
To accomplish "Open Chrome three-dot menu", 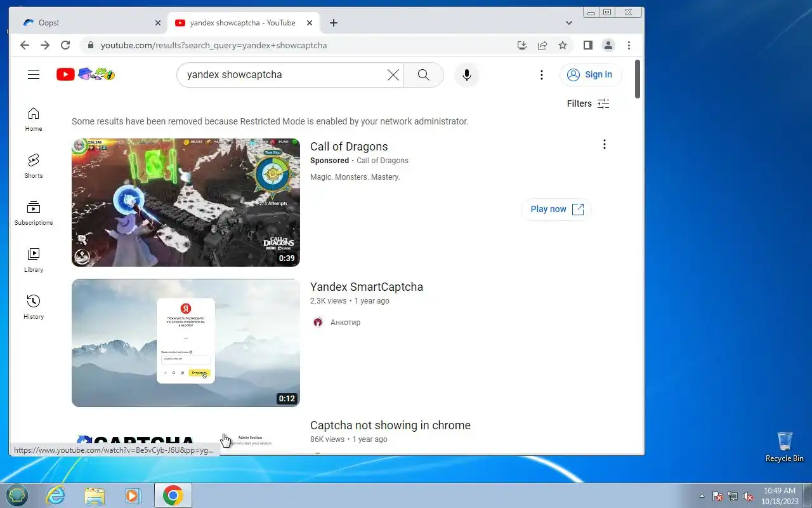I will coord(629,45).
